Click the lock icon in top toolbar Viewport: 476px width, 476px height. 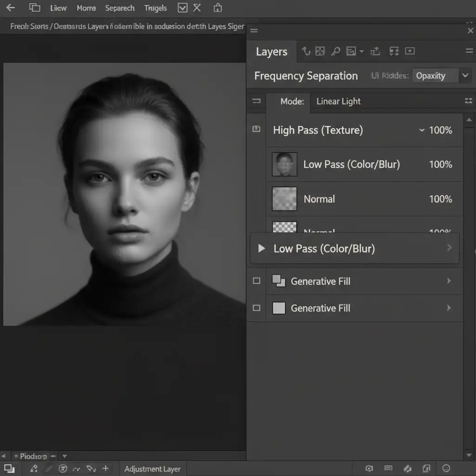pos(218,8)
